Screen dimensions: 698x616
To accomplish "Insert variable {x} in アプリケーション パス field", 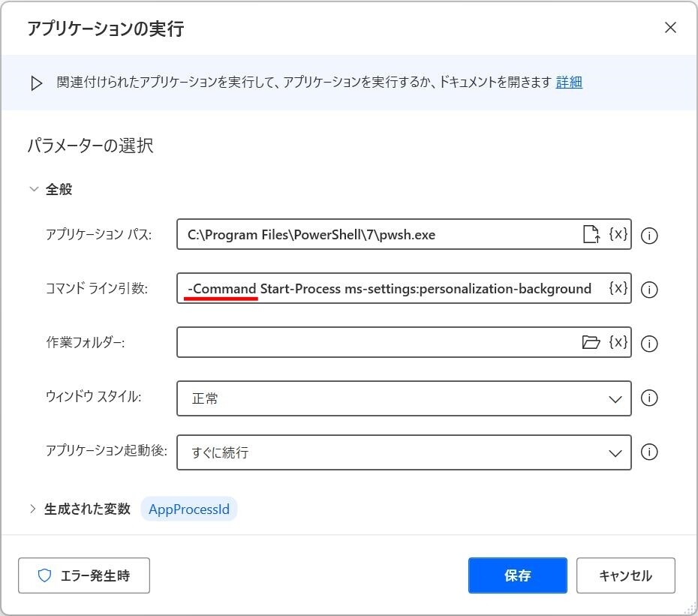I will click(x=618, y=234).
